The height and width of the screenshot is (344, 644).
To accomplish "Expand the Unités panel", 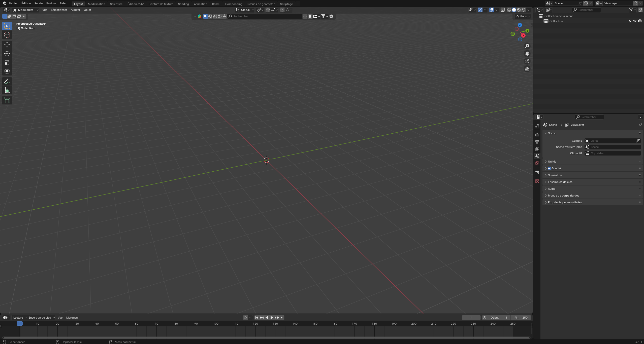I will tap(552, 162).
